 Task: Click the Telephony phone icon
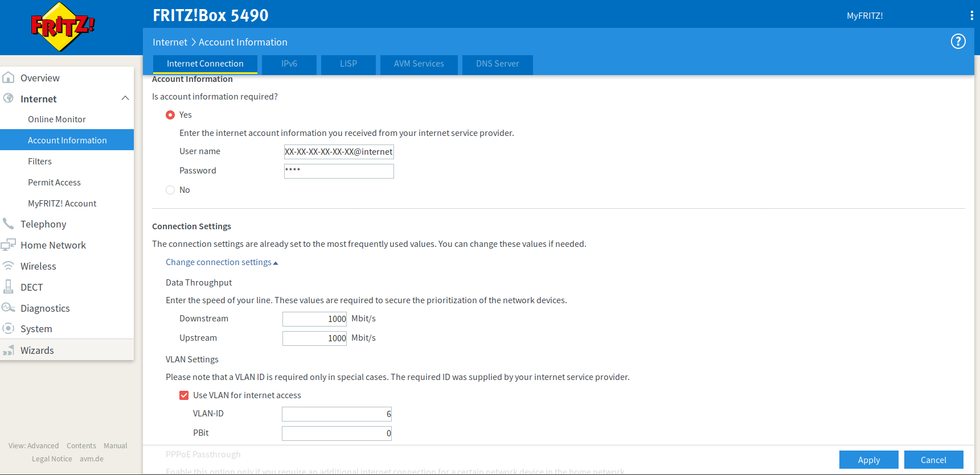pos(9,224)
